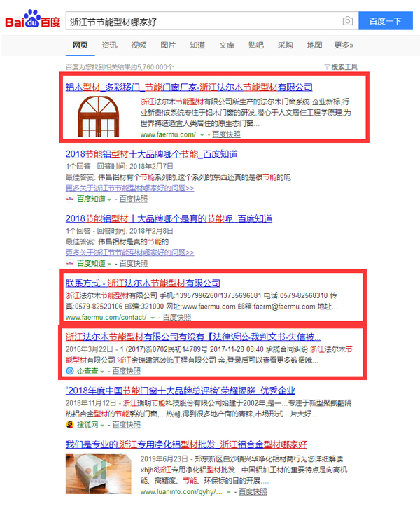Open 百度快照 for faermu.com/contact/ result

[x=176, y=317]
